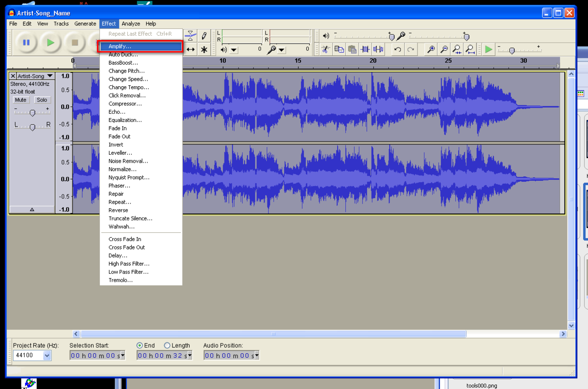
Task: Open the Project Rate dropdown
Action: pos(47,356)
